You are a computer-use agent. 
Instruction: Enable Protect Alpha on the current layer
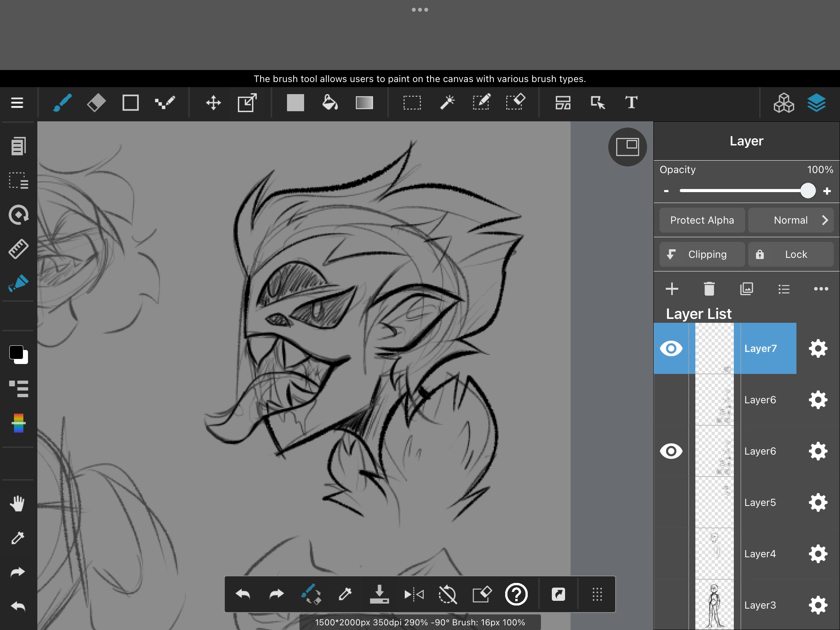tap(702, 220)
